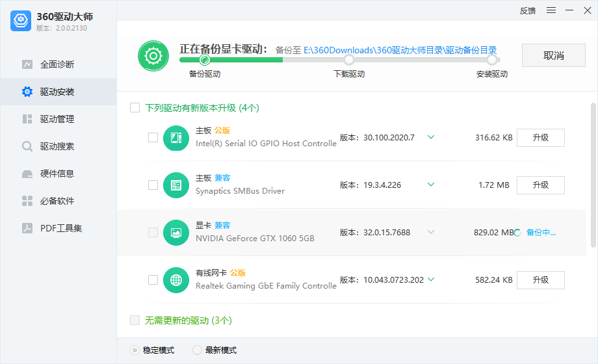The image size is (598, 364).
Task: Click the 备份中... status text
Action: pos(541,232)
